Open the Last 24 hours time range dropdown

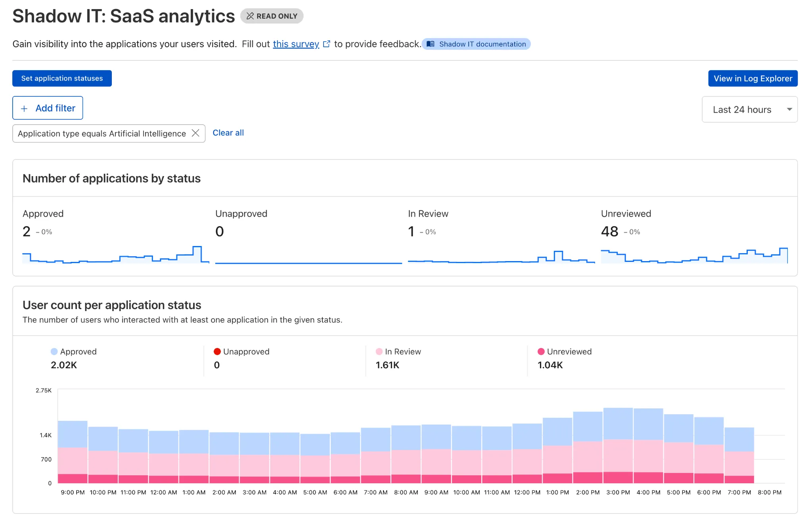click(750, 110)
